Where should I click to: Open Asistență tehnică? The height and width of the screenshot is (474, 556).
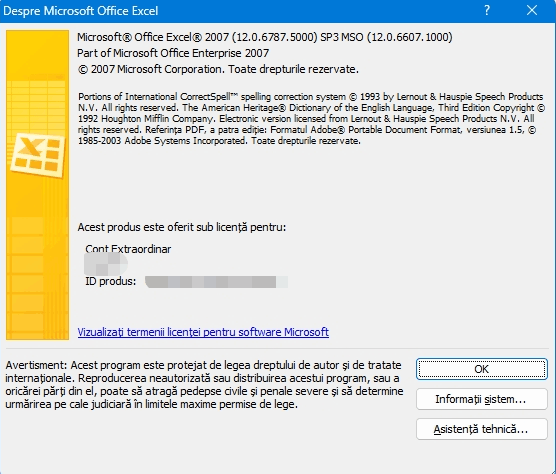(482, 429)
